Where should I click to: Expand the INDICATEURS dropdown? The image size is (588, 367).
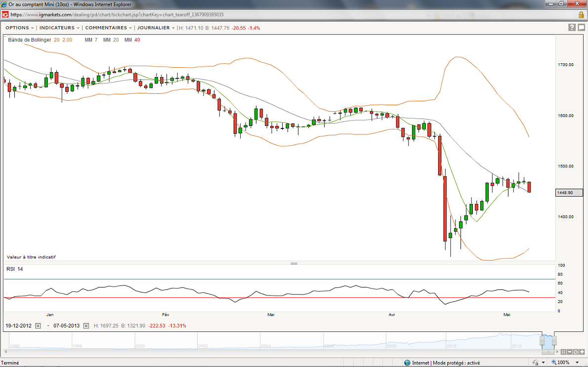[x=59, y=28]
